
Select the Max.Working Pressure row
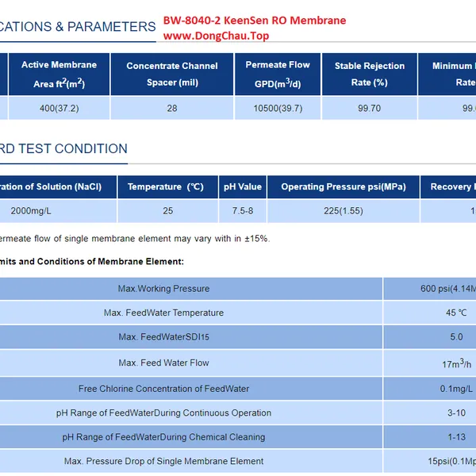(x=163, y=289)
